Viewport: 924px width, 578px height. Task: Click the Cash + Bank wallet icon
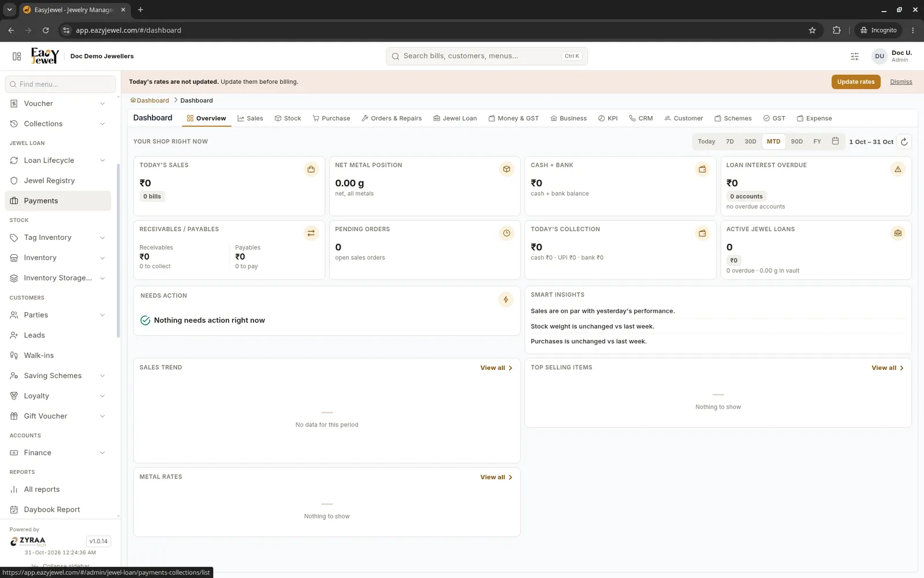(702, 169)
